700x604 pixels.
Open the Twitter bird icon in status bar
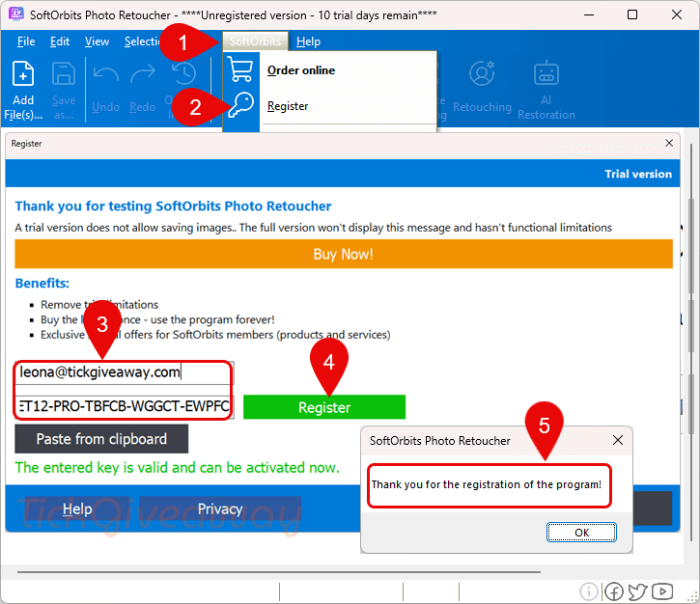tap(637, 591)
